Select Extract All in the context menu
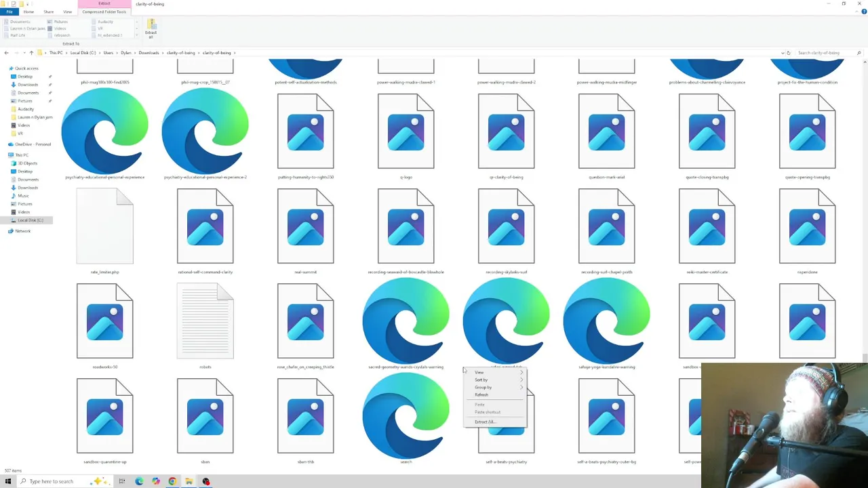Image resolution: width=868 pixels, height=488 pixels. point(494,422)
